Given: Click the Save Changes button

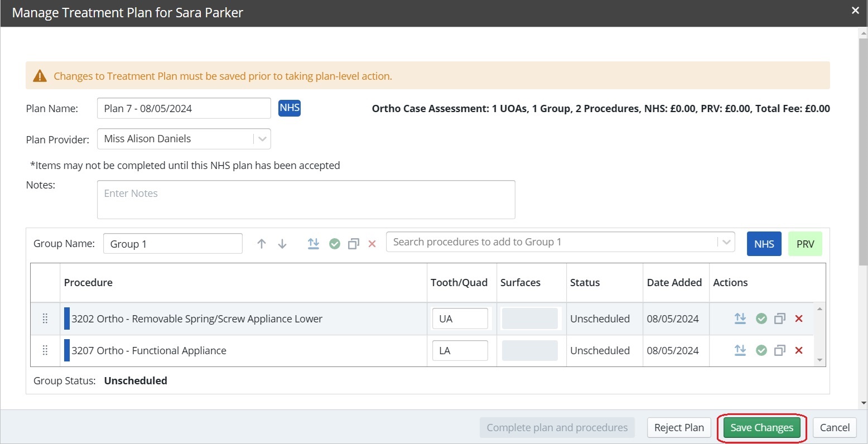Looking at the screenshot, I should [x=761, y=428].
